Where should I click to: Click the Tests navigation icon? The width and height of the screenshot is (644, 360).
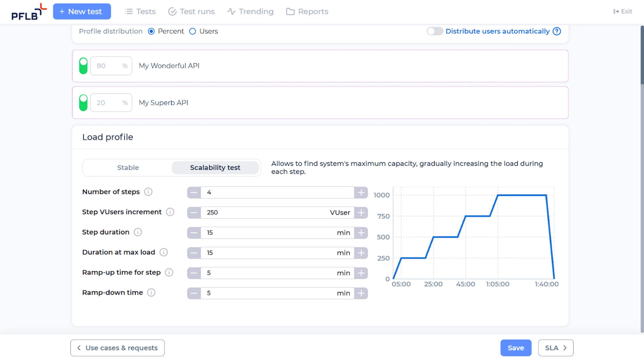click(129, 12)
